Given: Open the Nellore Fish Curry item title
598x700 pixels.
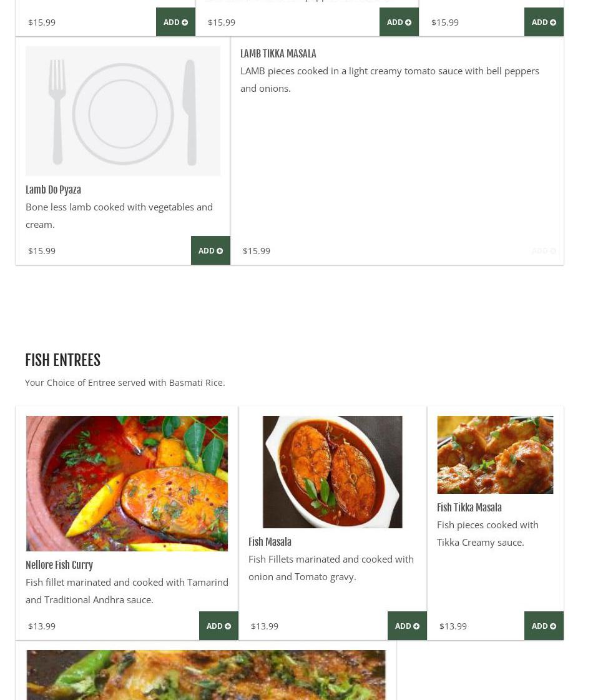Looking at the screenshot, I should tap(59, 565).
